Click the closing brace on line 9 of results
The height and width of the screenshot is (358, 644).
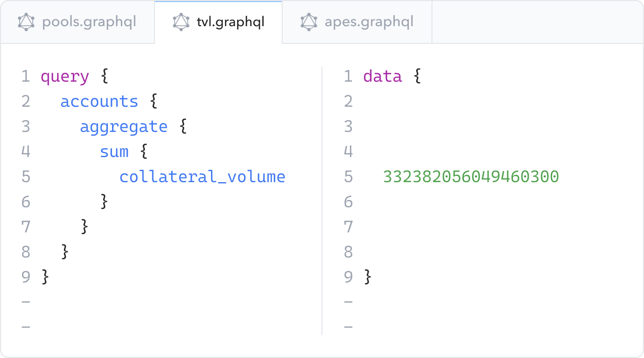pyautogui.click(x=368, y=277)
